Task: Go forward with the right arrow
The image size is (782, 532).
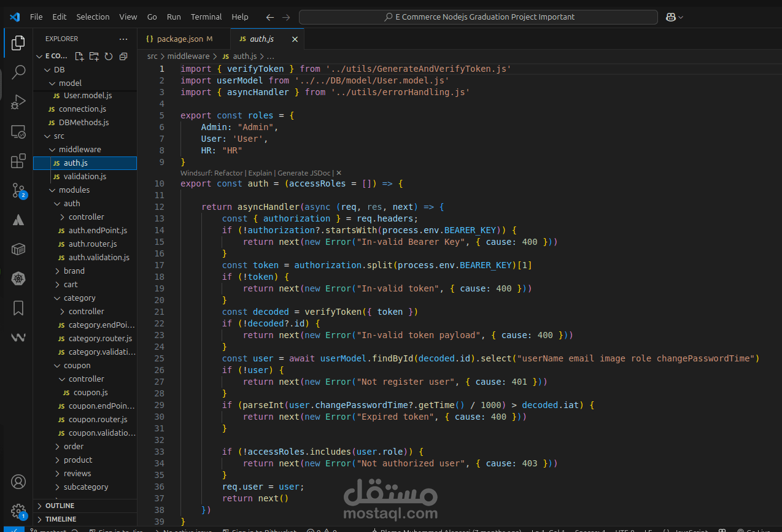Action: pyautogui.click(x=286, y=17)
